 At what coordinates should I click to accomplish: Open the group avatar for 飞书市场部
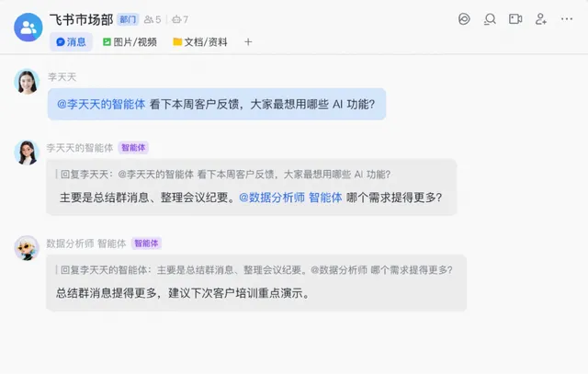tap(28, 28)
